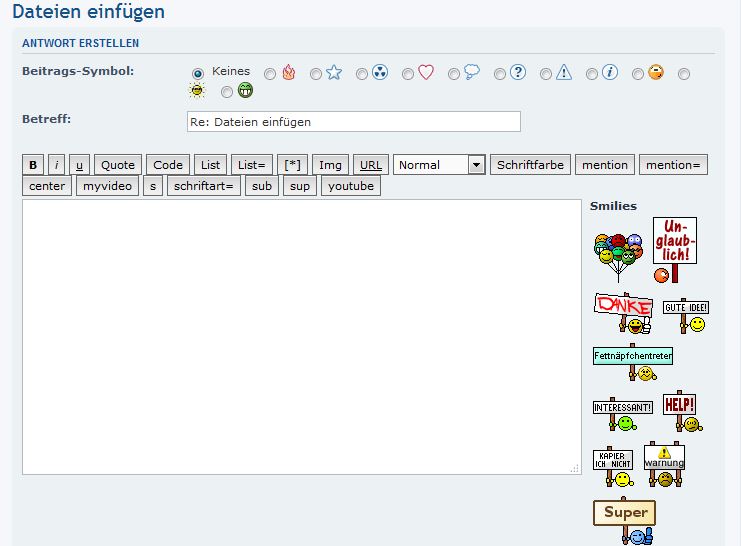The image size is (741, 546).
Task: Insert the INTERESSANT sign smiley
Action: [623, 414]
